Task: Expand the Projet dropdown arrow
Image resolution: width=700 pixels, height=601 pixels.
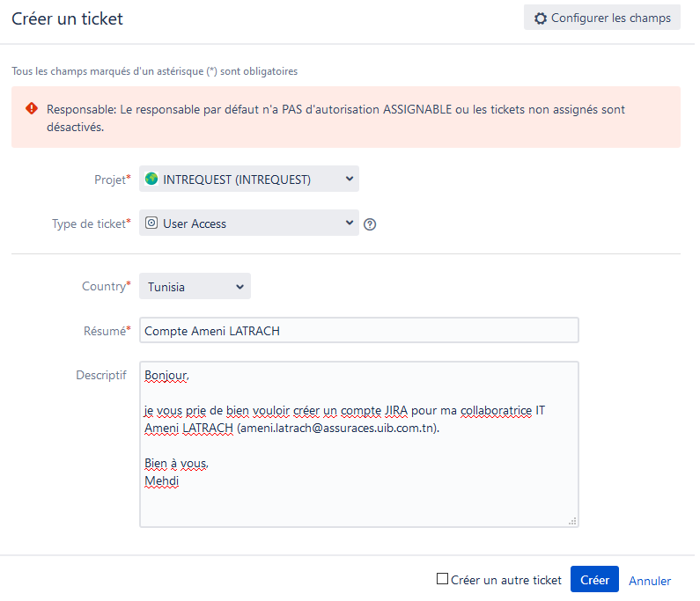Action: [x=350, y=179]
